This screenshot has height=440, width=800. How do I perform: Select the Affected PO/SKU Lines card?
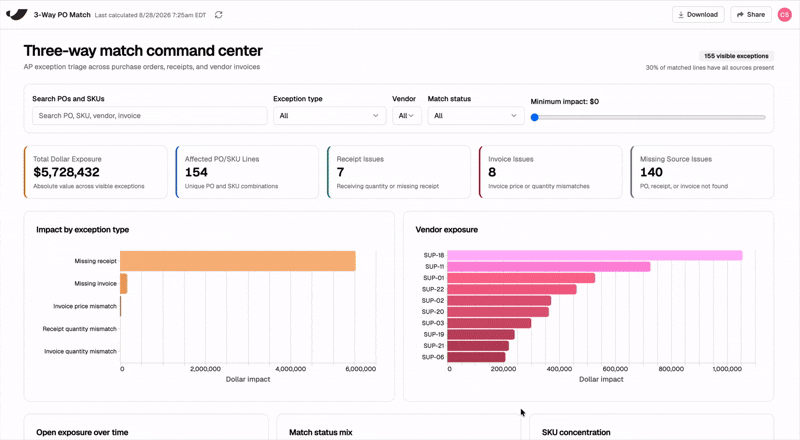[x=247, y=172]
